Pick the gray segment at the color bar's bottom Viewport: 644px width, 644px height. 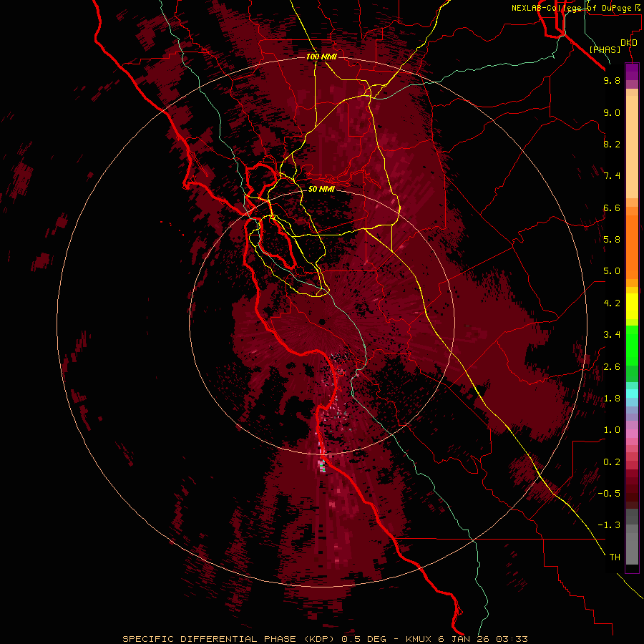coord(632,549)
